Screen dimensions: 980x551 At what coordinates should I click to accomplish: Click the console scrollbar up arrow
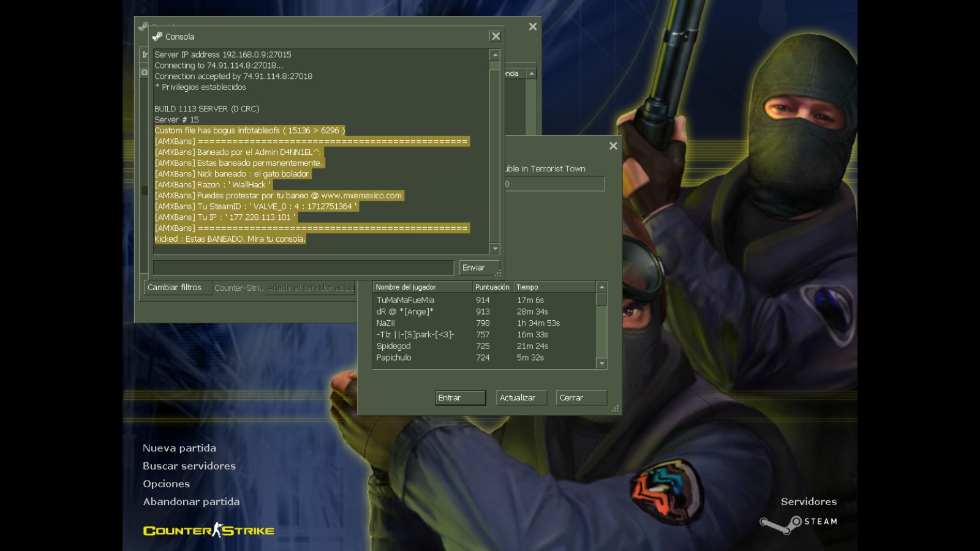click(x=495, y=55)
